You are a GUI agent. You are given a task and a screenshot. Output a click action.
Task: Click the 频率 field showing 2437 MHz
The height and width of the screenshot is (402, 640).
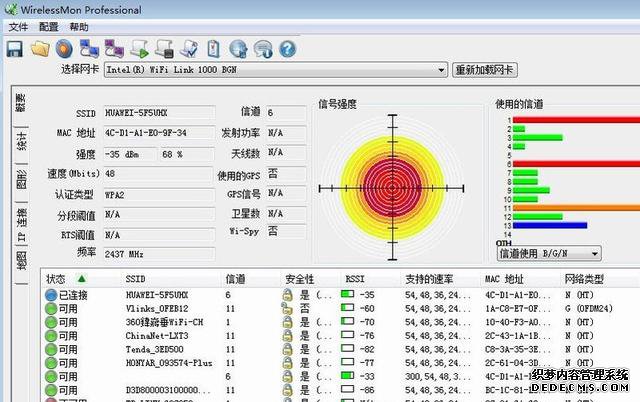[x=159, y=254]
